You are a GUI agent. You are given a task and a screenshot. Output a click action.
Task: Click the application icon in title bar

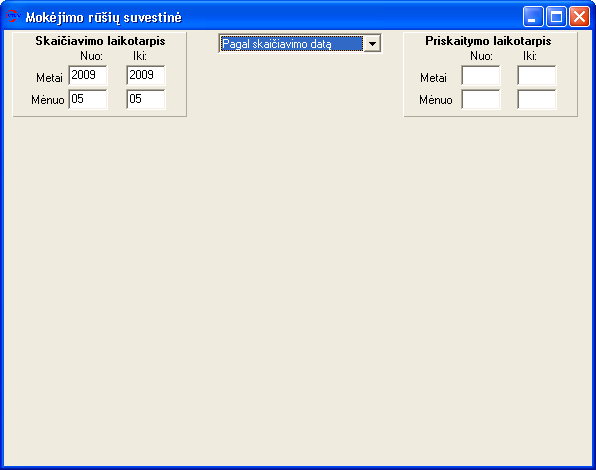tap(13, 17)
